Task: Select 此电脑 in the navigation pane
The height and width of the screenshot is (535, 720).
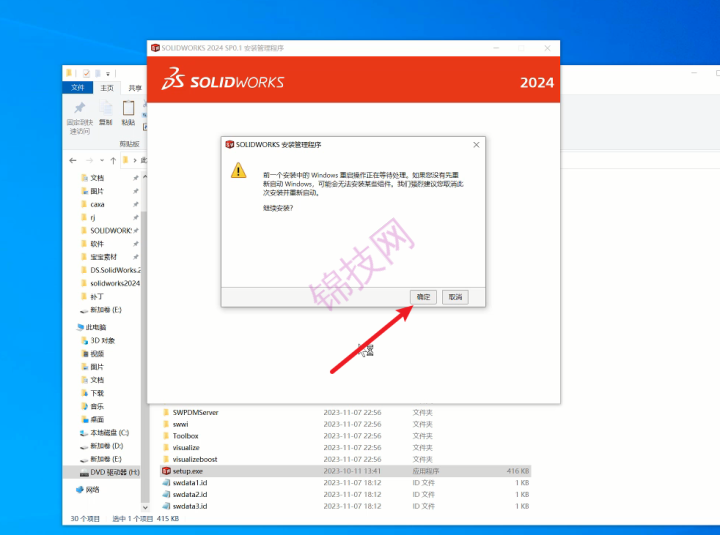Action: (96, 327)
